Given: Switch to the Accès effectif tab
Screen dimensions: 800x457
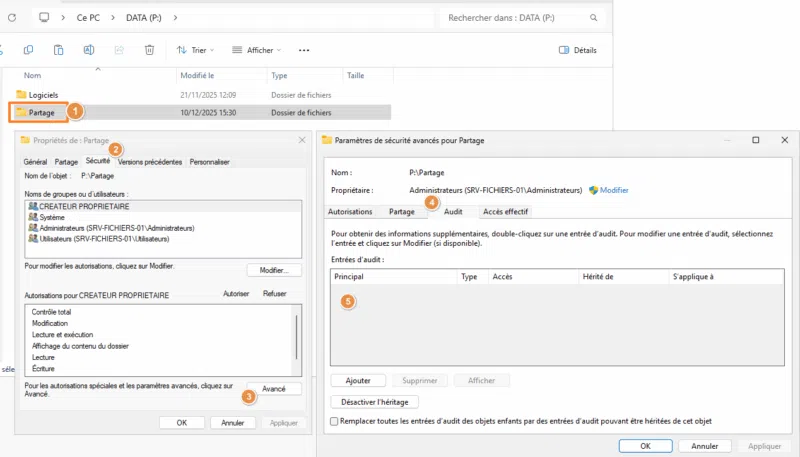Looking at the screenshot, I should (506, 212).
